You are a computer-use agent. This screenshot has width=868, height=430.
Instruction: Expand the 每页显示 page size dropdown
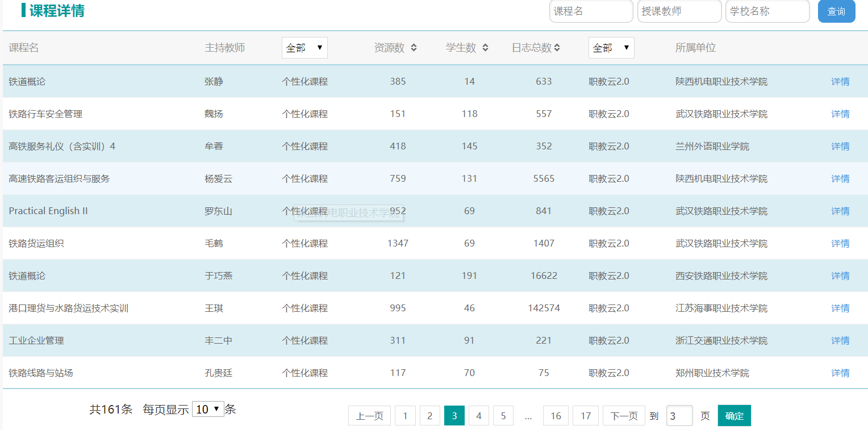pyautogui.click(x=208, y=409)
